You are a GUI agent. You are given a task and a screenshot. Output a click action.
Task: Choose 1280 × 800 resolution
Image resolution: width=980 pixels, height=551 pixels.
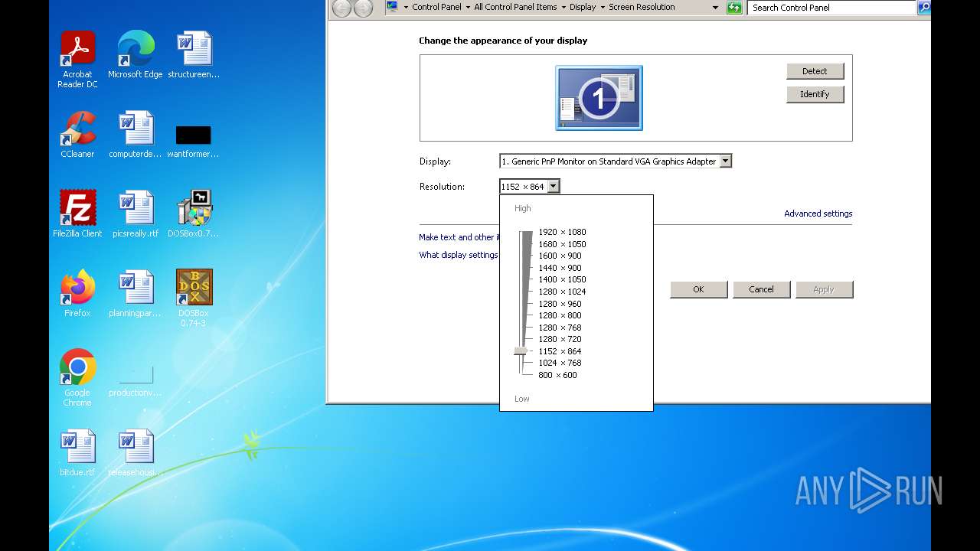(x=560, y=315)
